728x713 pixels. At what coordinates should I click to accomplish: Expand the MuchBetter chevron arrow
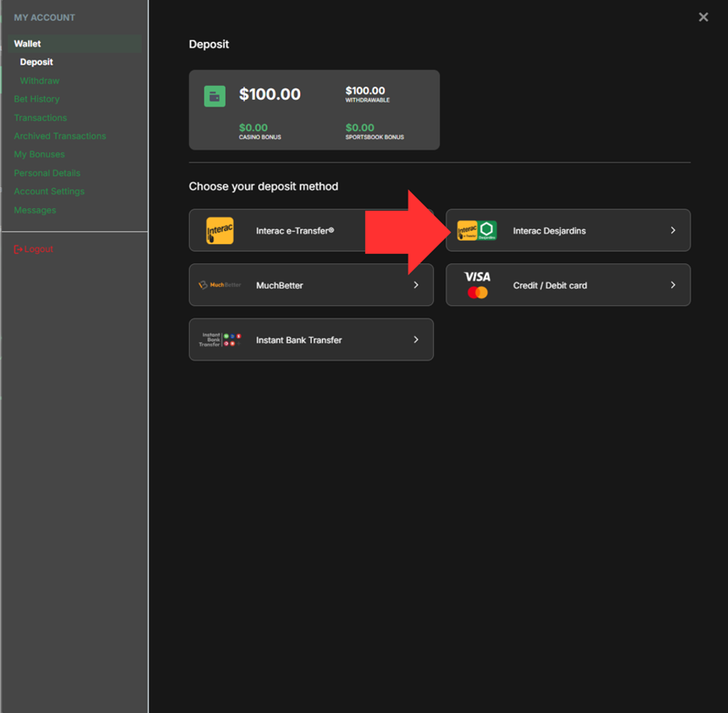pos(416,285)
